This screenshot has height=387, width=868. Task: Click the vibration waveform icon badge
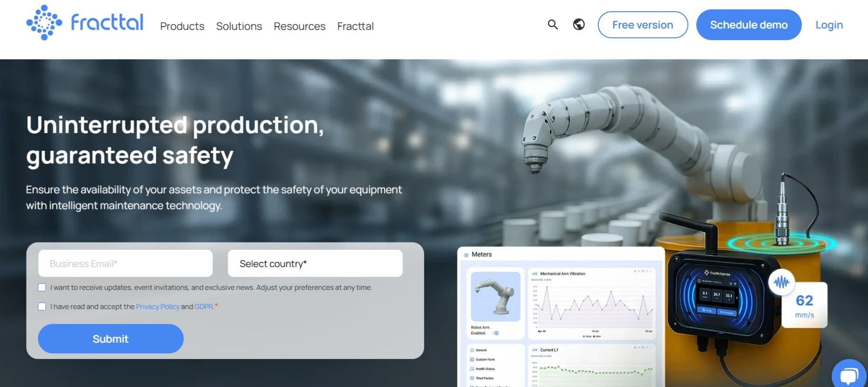coord(782,282)
